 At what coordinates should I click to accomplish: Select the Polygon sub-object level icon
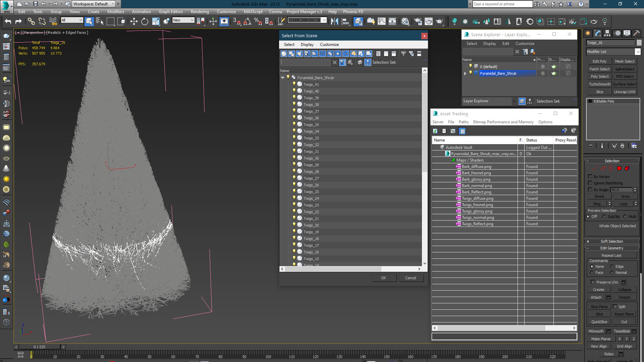(x=619, y=169)
